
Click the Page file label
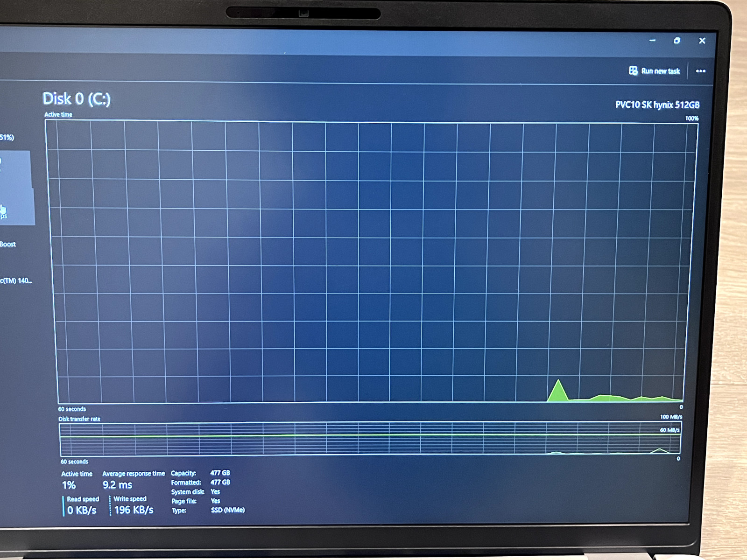tap(184, 501)
